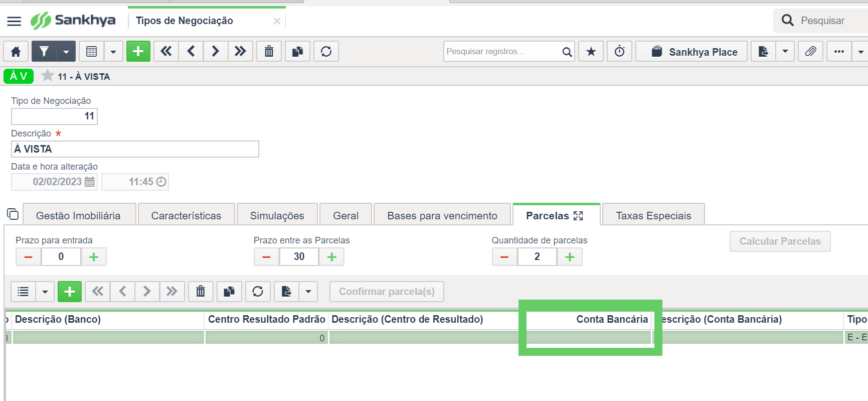Expand the grid view dropdown arrow
Viewport: 868px width, 401px height.
tap(113, 51)
